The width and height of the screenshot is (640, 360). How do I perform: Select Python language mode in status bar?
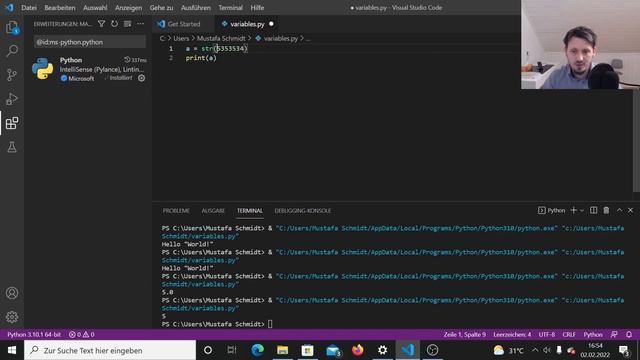click(593, 334)
